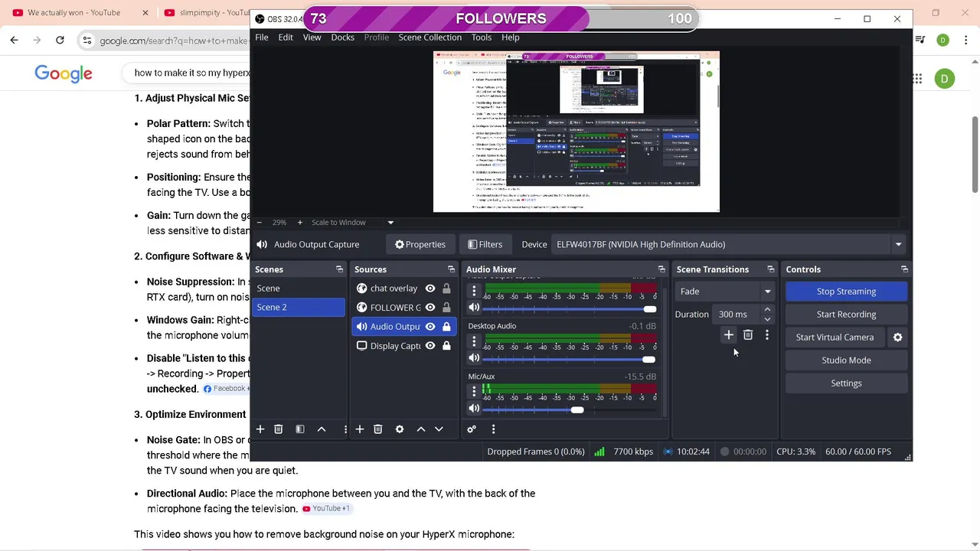Open the Scene Collection menu
The width and height of the screenshot is (980, 551).
point(430,37)
